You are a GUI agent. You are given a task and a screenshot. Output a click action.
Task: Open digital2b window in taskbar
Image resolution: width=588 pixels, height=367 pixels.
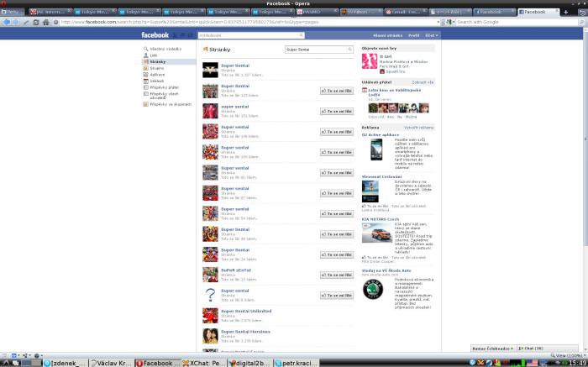coord(249,363)
